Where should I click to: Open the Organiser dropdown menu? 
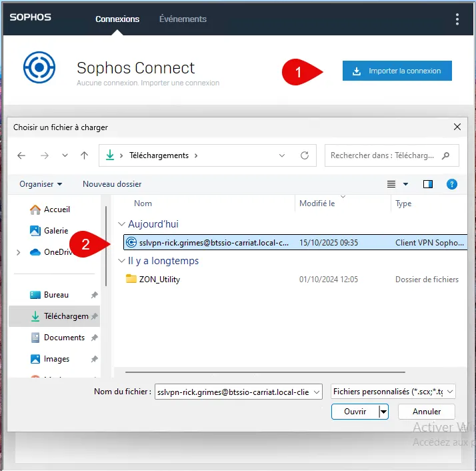tap(41, 184)
